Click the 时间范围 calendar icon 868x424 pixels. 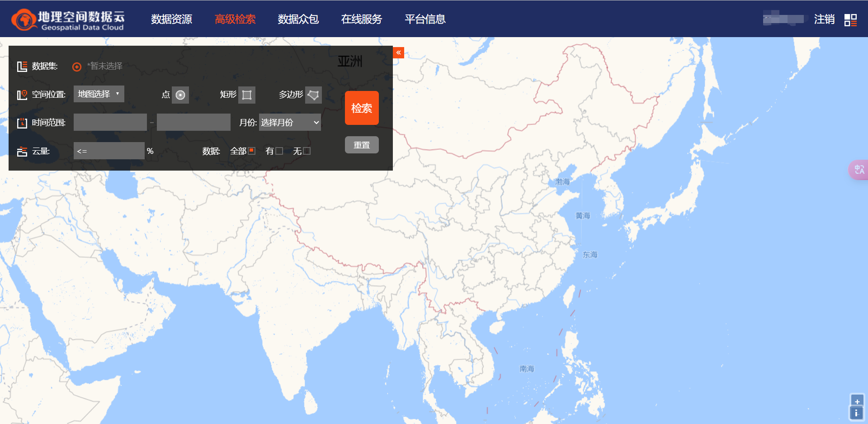point(22,122)
